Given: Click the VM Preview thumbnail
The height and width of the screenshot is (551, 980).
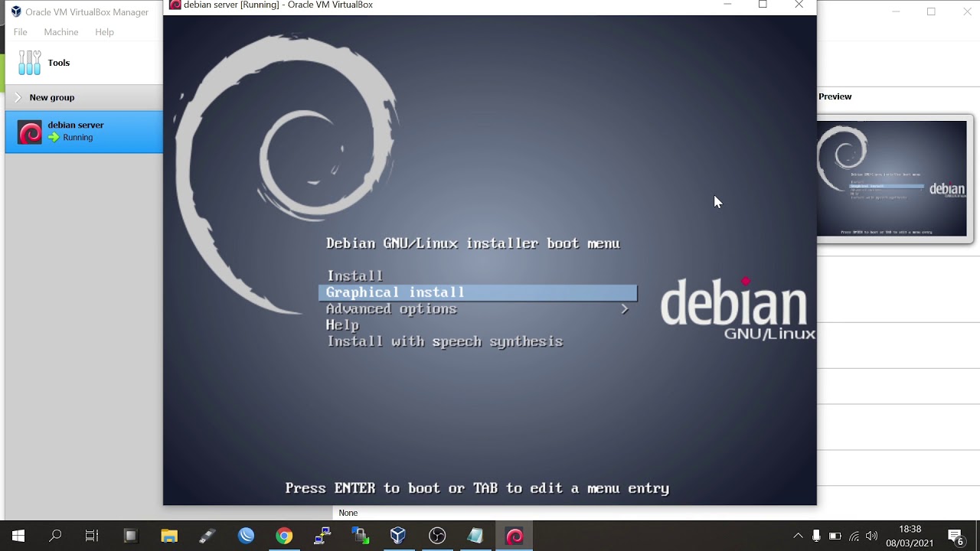Looking at the screenshot, I should (892, 178).
